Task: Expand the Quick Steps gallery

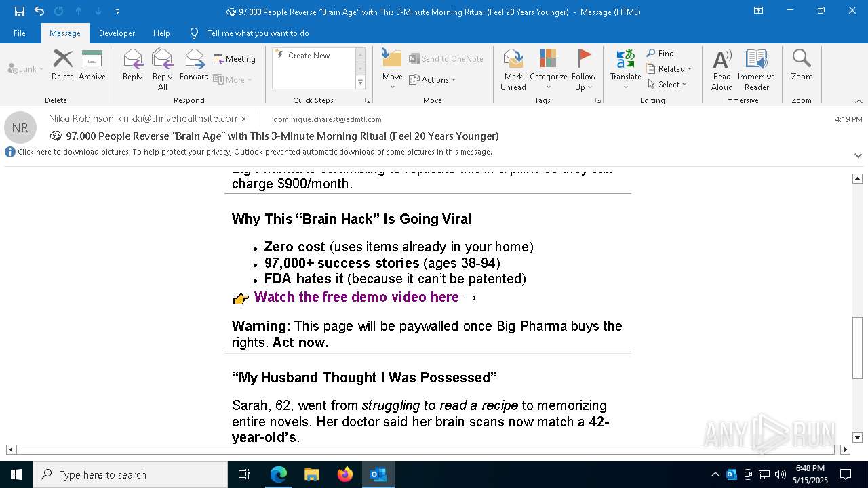Action: coord(360,83)
